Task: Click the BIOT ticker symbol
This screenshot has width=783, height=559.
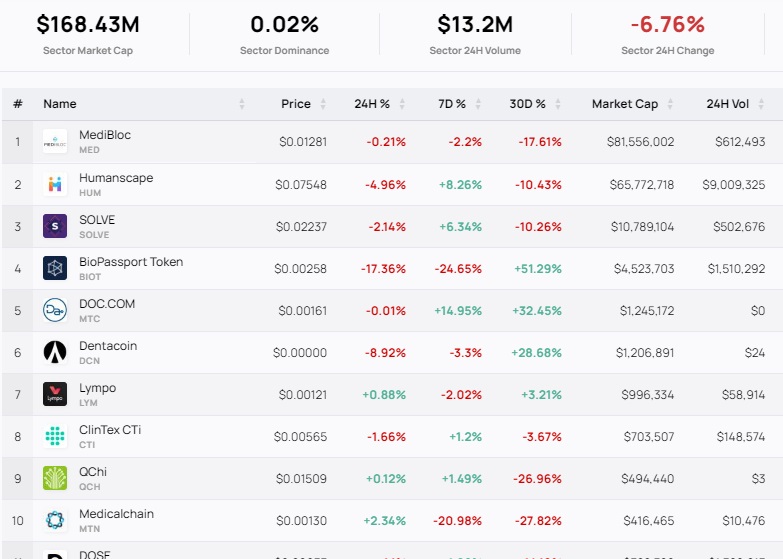Action: (x=90, y=277)
